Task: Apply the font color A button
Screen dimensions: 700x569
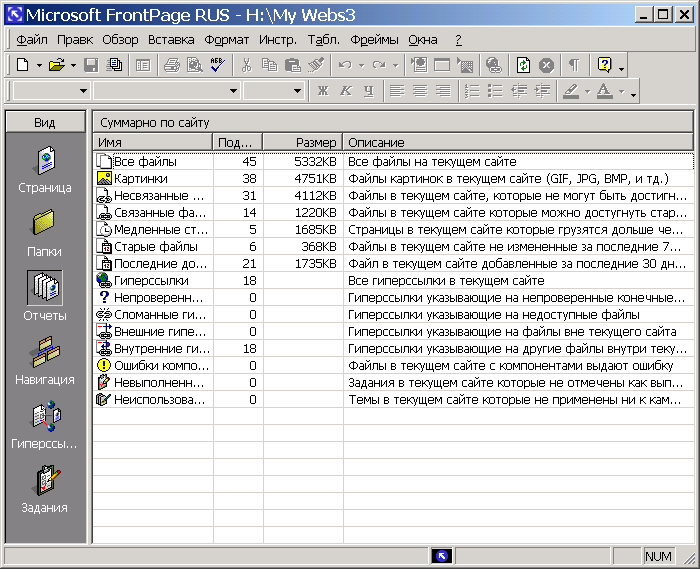Action: point(605,91)
